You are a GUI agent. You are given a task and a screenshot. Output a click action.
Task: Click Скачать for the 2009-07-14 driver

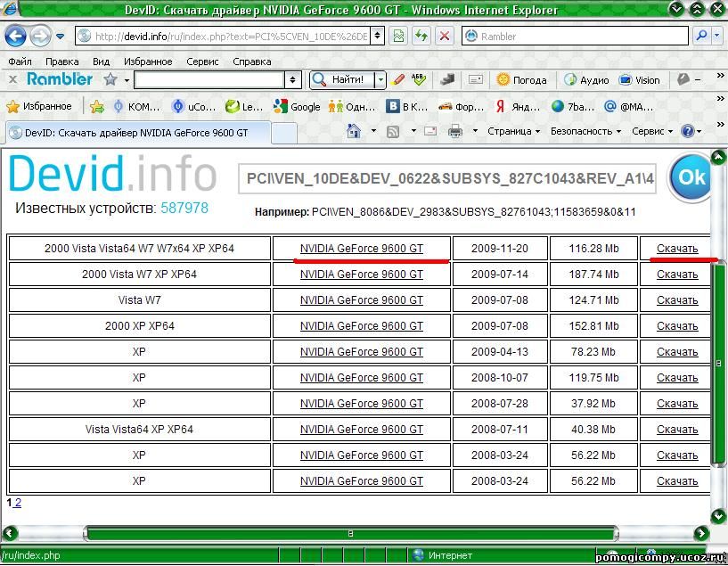(x=677, y=275)
